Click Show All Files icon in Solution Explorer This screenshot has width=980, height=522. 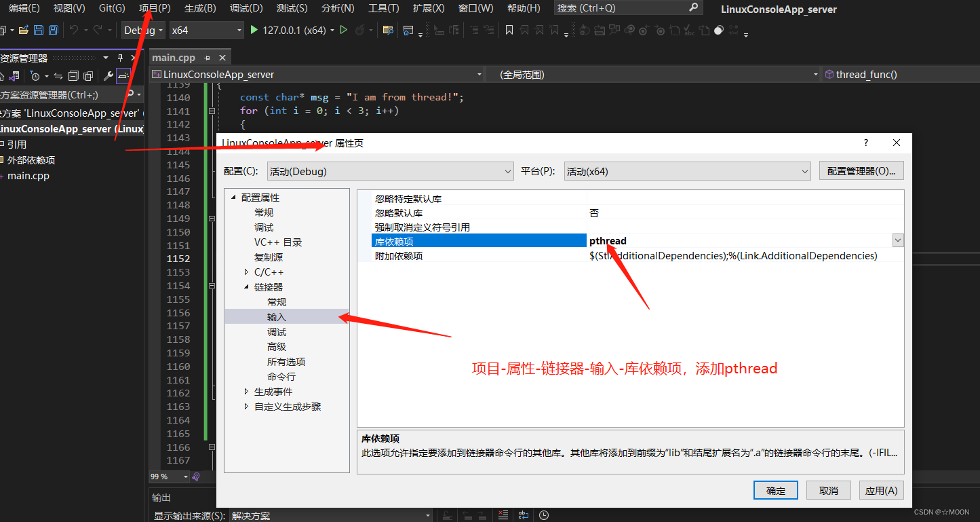click(87, 76)
